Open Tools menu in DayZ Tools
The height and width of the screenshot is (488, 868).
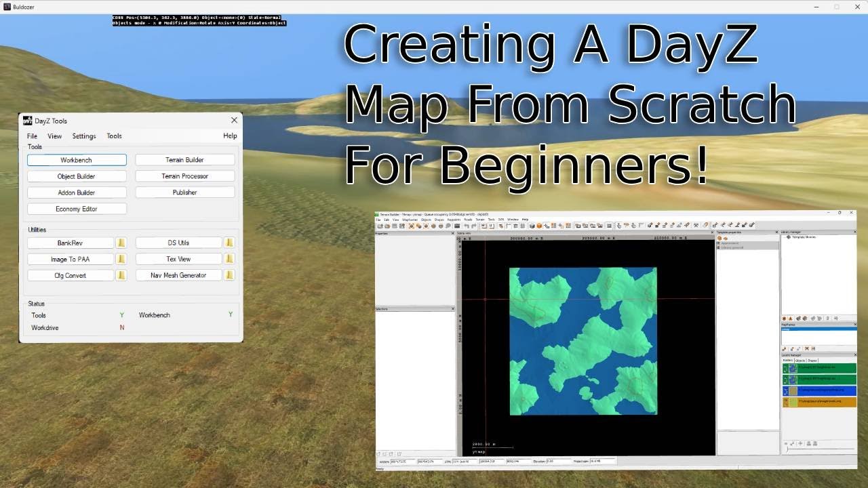pyautogui.click(x=114, y=136)
